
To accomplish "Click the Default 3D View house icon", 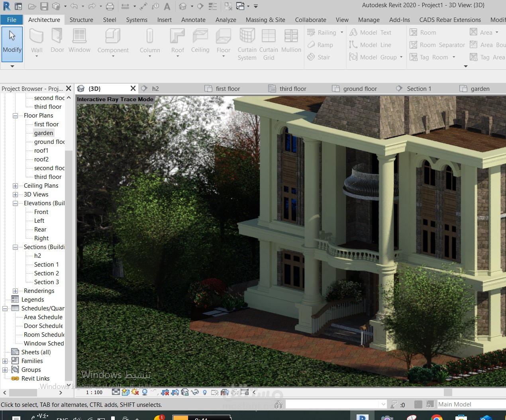I will [182, 6].
